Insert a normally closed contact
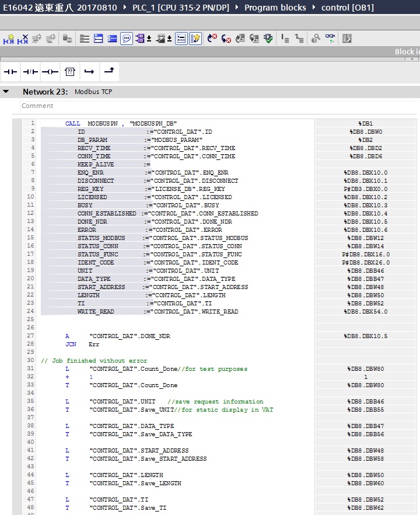 click(x=30, y=71)
